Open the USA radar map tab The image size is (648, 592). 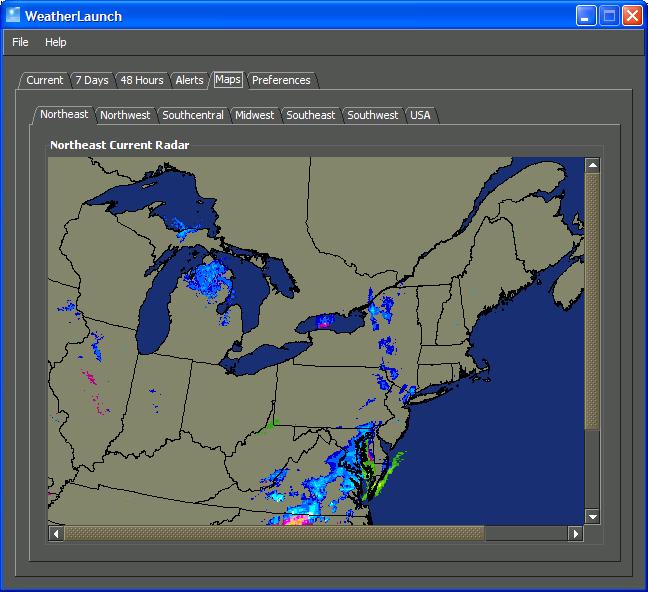point(420,115)
